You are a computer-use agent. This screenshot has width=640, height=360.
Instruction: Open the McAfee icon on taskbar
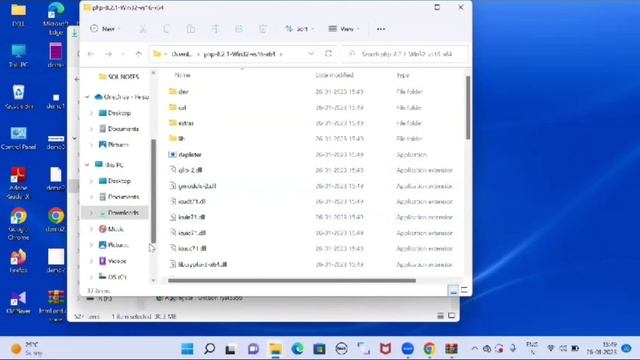pyautogui.click(x=385, y=349)
